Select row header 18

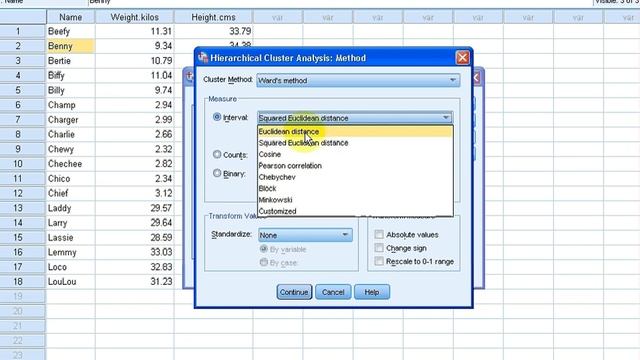pyautogui.click(x=23, y=282)
